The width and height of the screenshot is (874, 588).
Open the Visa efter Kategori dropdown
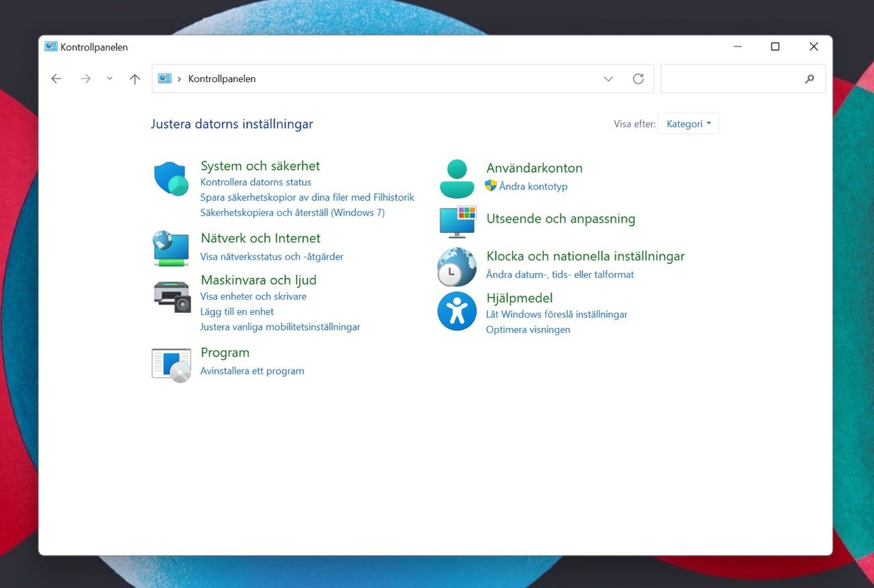click(x=688, y=124)
